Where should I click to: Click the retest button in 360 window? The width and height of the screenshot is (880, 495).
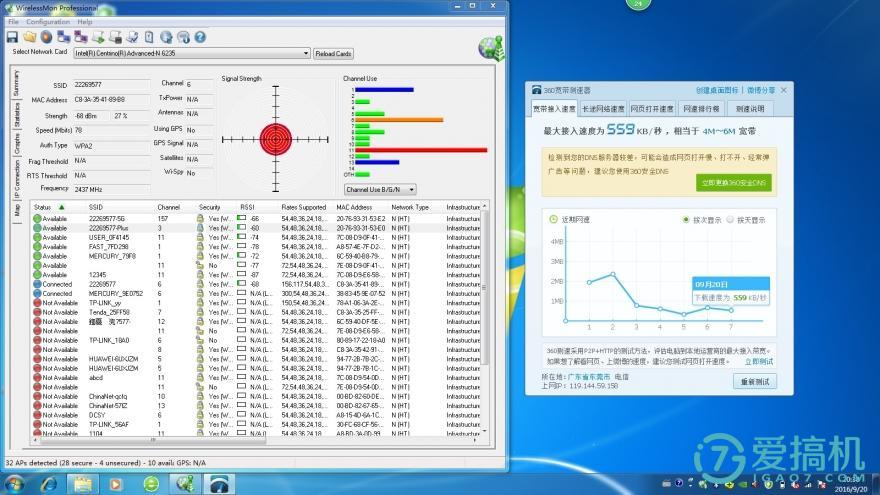pos(755,382)
